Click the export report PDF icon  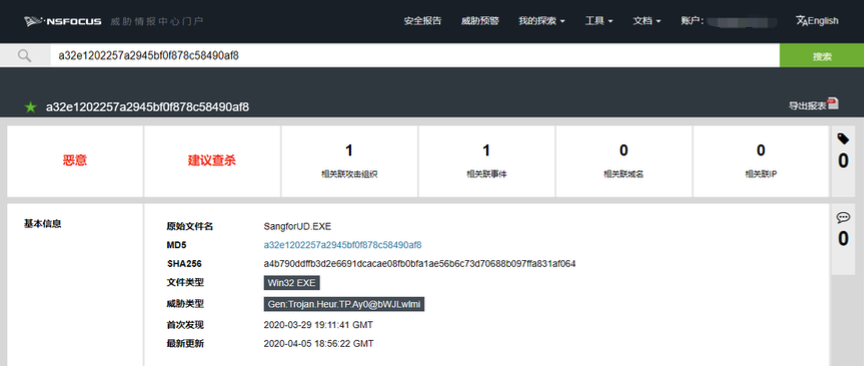pyautogui.click(x=833, y=103)
